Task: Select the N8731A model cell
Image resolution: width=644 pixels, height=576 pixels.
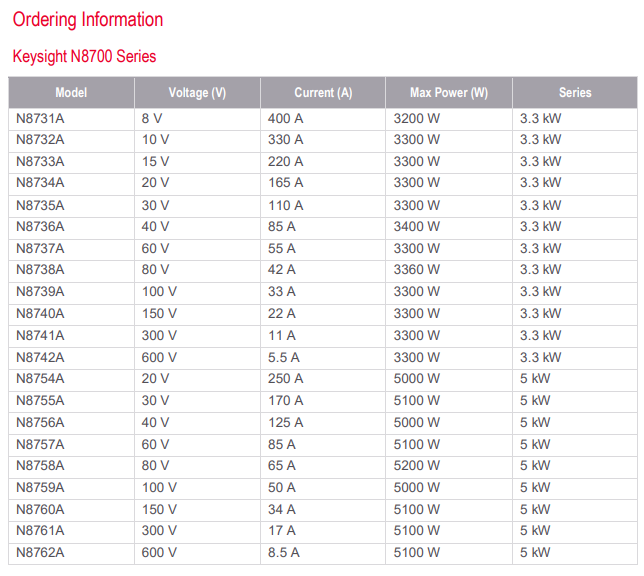Action: pyautogui.click(x=71, y=119)
